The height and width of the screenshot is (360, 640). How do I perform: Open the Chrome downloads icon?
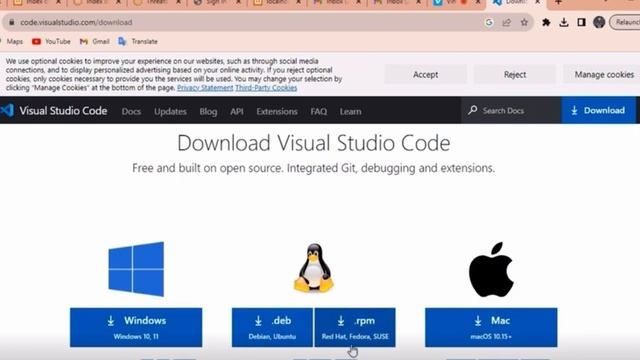pyautogui.click(x=564, y=22)
